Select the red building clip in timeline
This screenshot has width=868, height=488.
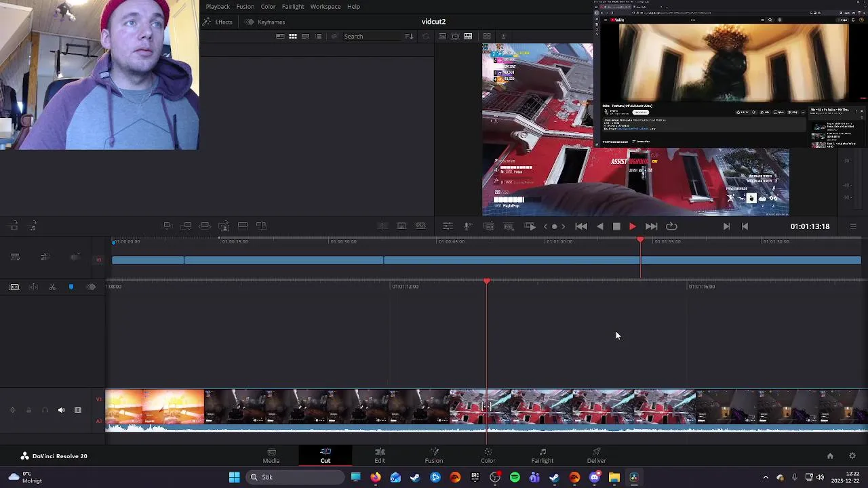pos(572,406)
